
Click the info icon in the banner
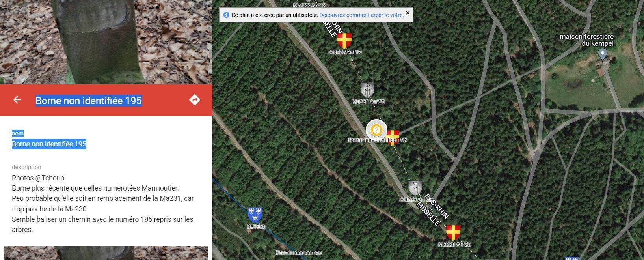226,15
